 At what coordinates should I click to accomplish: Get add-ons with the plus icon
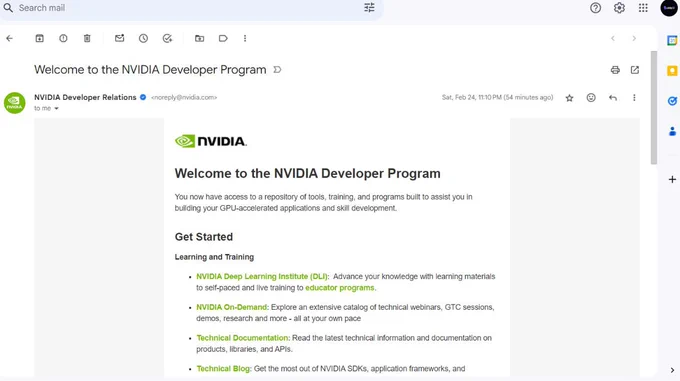[672, 179]
